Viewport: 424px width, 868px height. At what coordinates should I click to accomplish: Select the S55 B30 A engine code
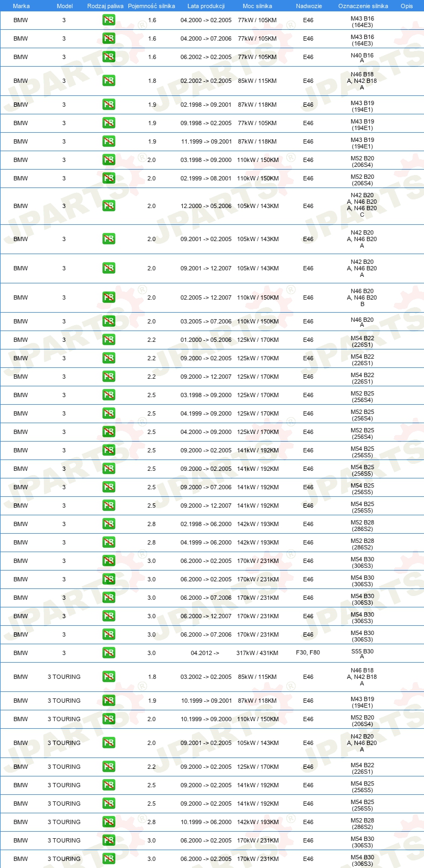(x=362, y=653)
